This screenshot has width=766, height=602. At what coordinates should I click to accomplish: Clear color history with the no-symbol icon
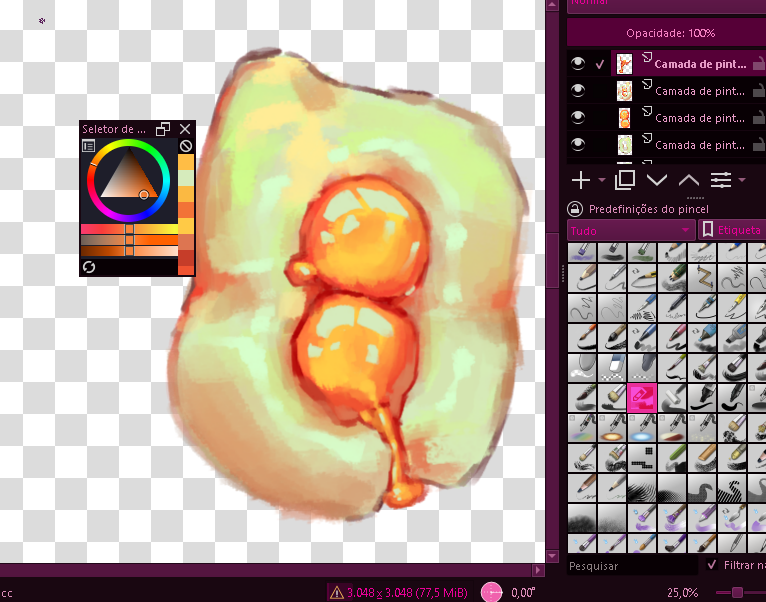186,146
